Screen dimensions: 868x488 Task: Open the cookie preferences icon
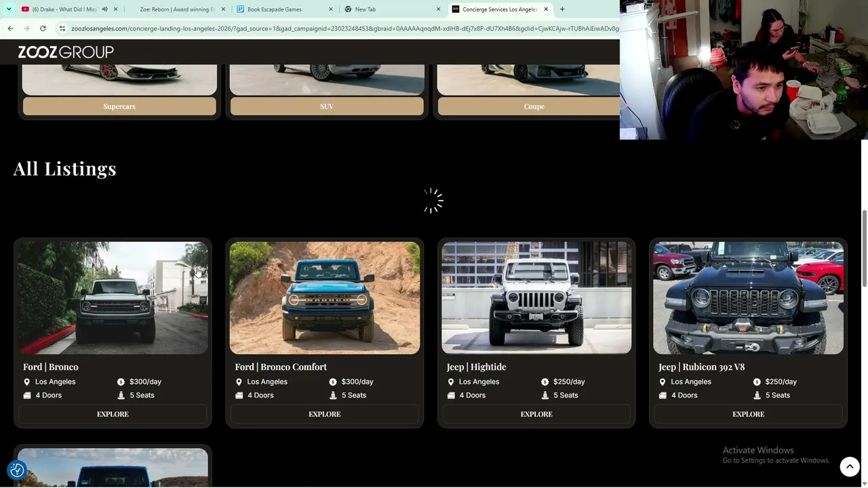[x=17, y=470]
